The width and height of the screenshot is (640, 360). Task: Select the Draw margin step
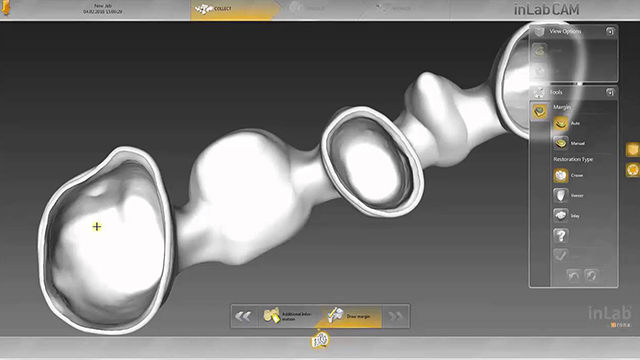349,316
